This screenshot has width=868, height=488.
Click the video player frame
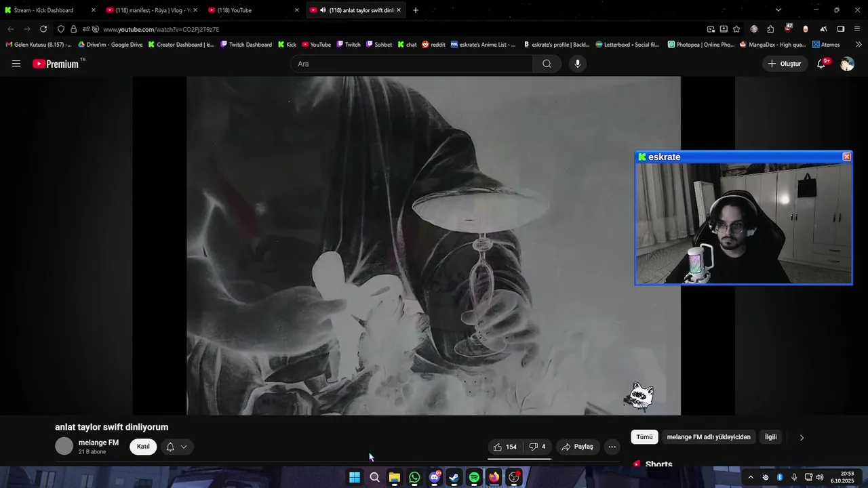[x=433, y=245]
